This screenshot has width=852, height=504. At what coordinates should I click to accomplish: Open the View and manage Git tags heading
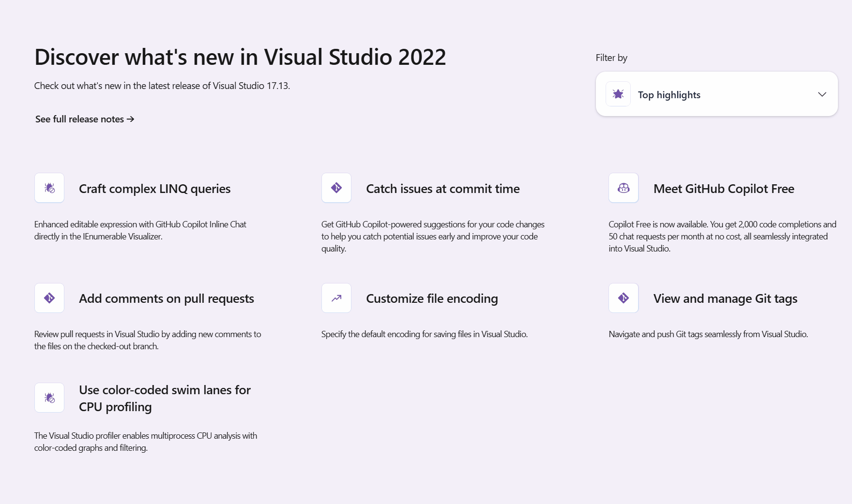pos(725,298)
